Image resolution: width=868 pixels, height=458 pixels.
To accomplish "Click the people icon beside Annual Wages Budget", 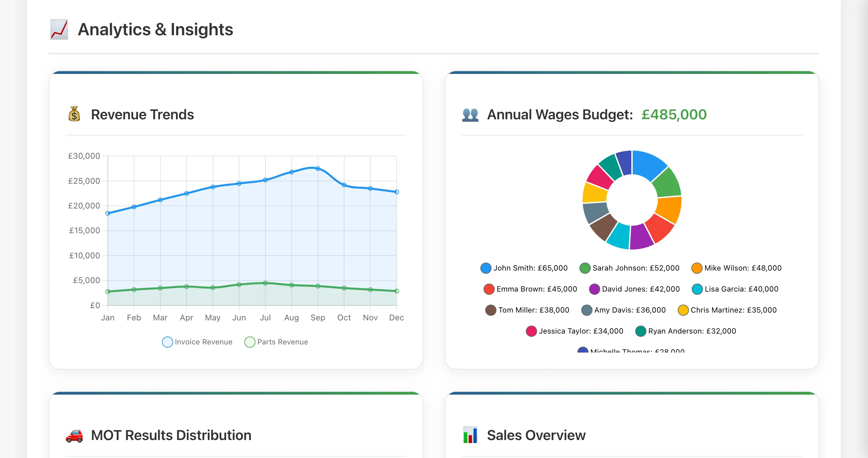I will pyautogui.click(x=470, y=115).
